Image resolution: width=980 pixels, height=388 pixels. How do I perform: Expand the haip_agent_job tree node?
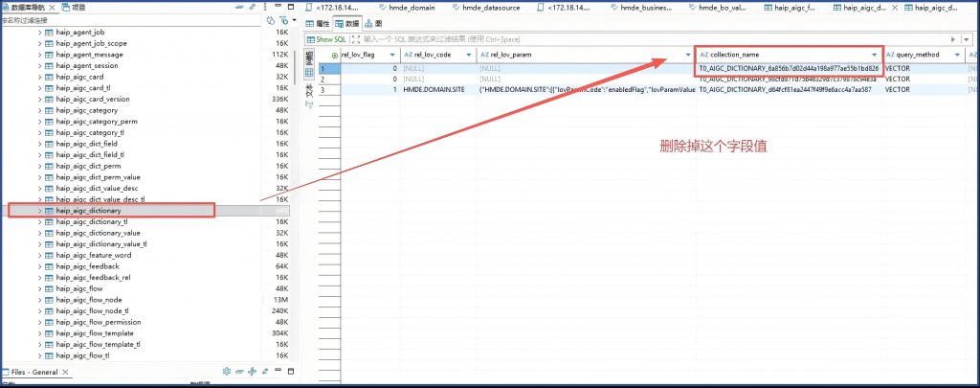point(39,33)
